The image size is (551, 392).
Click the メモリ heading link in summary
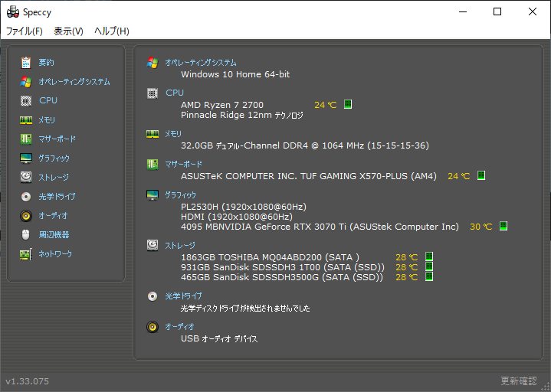173,134
